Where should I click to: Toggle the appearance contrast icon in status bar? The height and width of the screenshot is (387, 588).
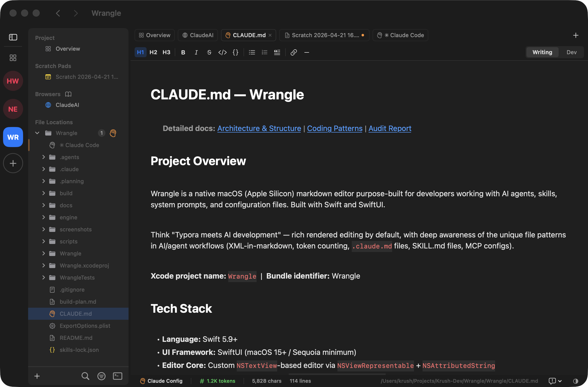(x=576, y=381)
